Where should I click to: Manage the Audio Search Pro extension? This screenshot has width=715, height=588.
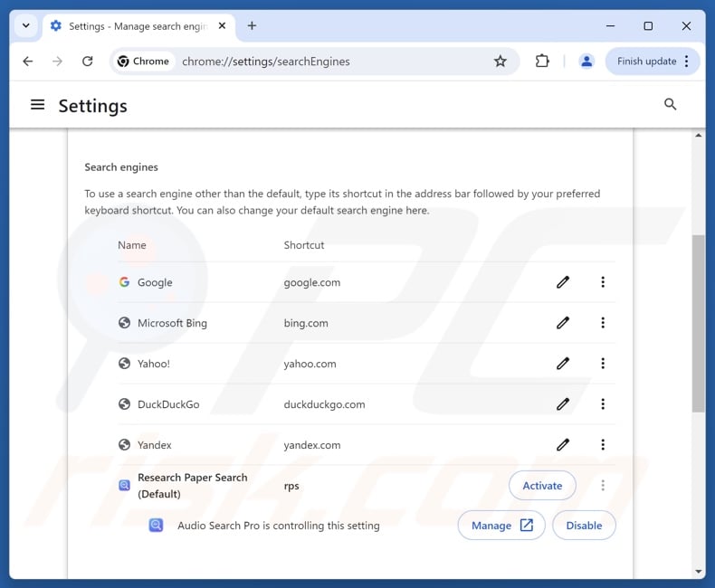(501, 526)
